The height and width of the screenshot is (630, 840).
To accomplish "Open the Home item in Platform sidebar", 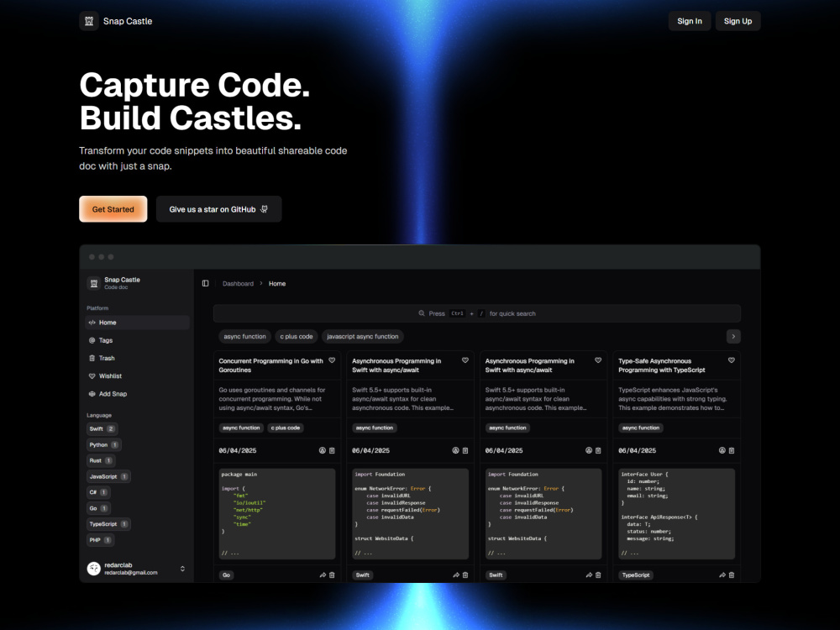I will click(x=137, y=323).
